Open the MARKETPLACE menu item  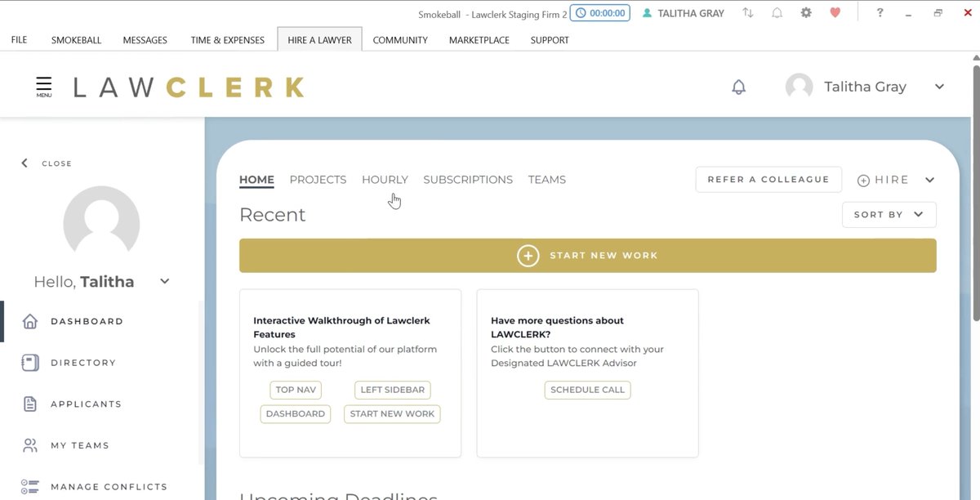(479, 39)
